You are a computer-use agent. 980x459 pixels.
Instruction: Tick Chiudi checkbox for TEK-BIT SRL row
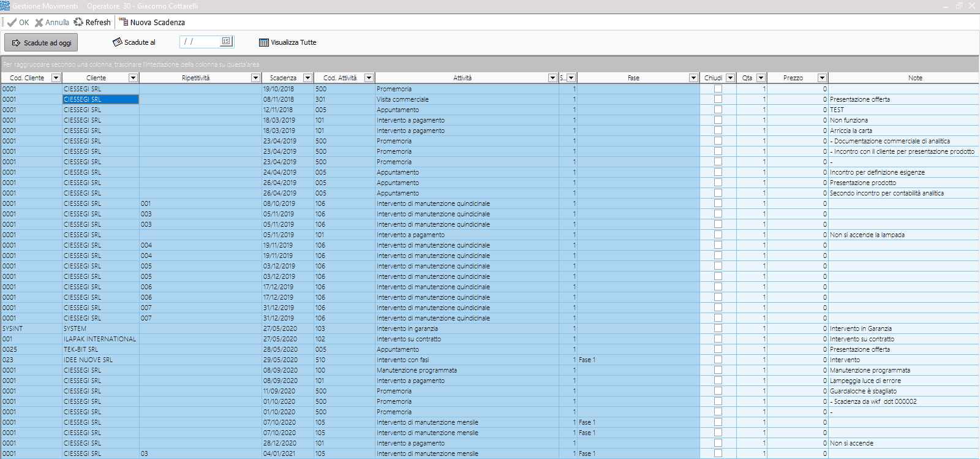point(718,349)
